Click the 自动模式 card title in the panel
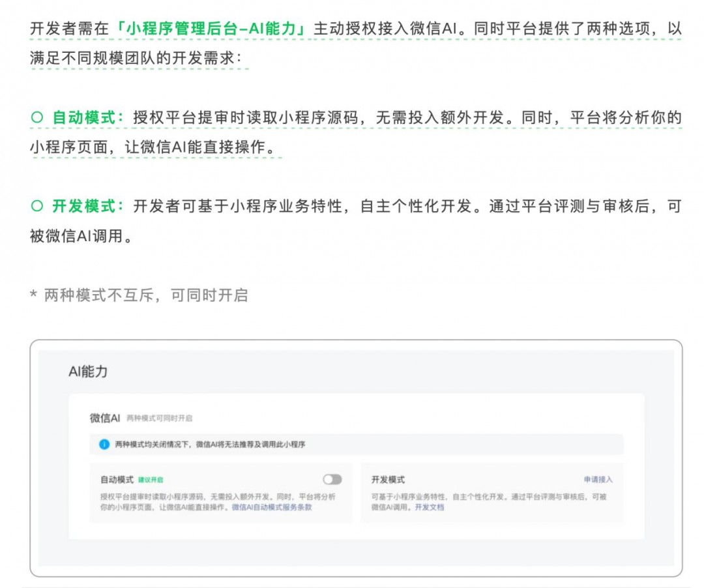 click(117, 479)
